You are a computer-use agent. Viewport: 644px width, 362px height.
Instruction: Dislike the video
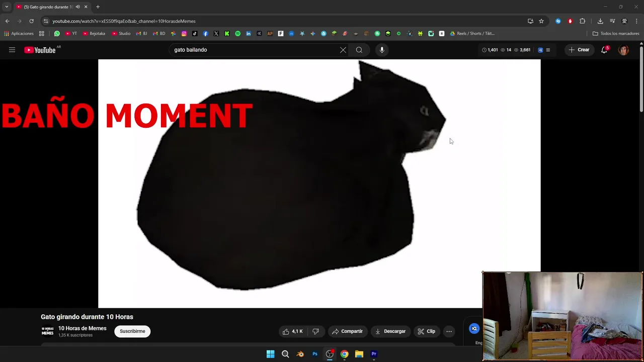click(315, 331)
